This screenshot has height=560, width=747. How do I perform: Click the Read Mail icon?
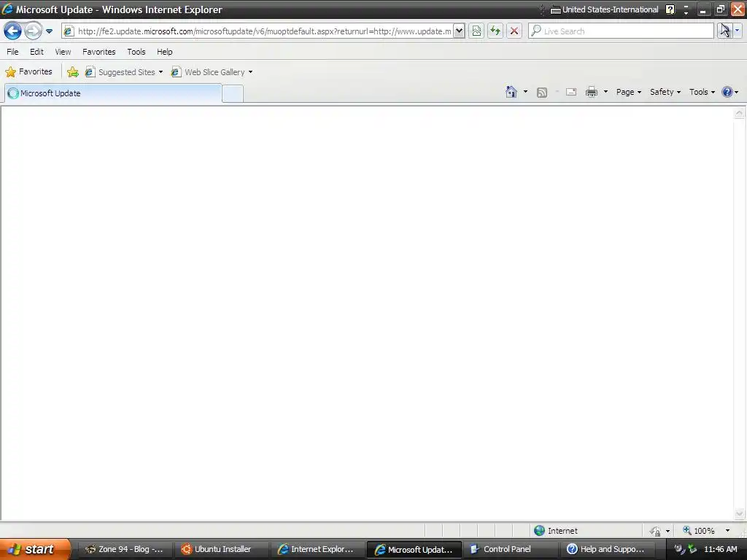click(571, 92)
